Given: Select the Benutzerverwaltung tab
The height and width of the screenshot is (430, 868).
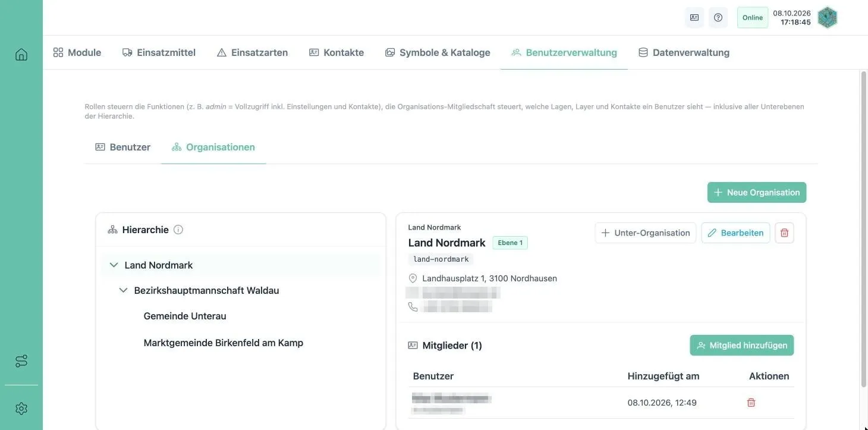Looking at the screenshot, I should click(x=564, y=52).
